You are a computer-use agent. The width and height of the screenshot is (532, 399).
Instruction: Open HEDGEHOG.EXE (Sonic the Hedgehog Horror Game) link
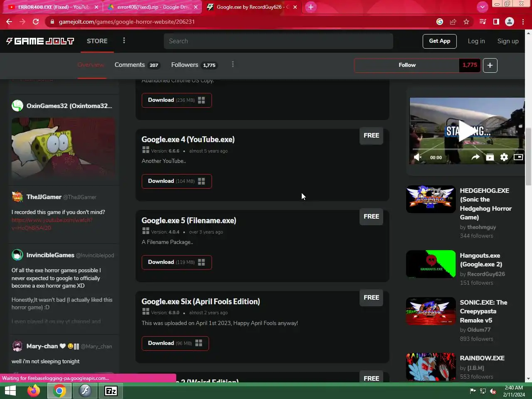pos(485,204)
